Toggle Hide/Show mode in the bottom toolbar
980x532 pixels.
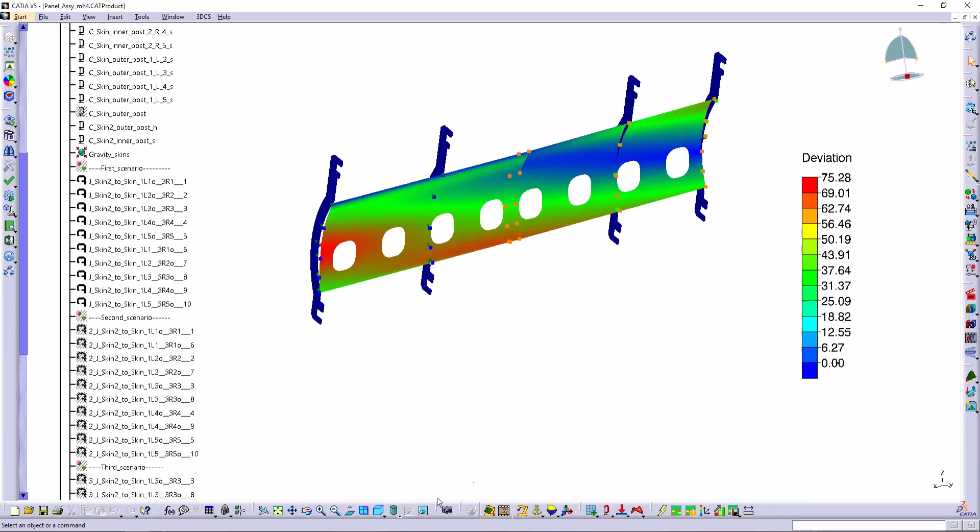click(x=408, y=511)
